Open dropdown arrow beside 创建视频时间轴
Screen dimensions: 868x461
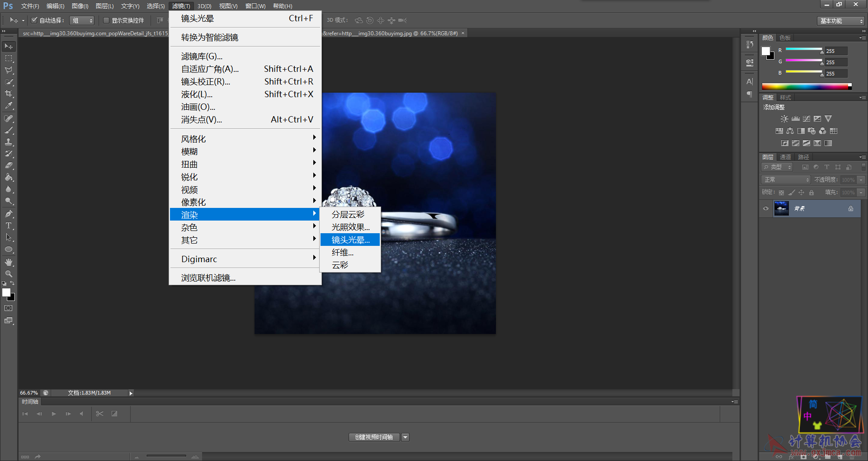click(406, 437)
